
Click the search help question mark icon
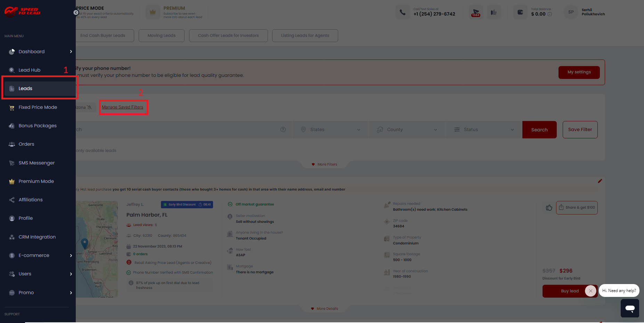pos(283,130)
